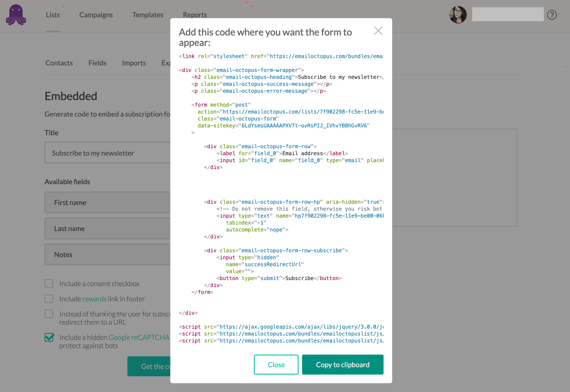Switch to the Fields tab
Viewport: 570px width, 392px height.
[x=97, y=63]
